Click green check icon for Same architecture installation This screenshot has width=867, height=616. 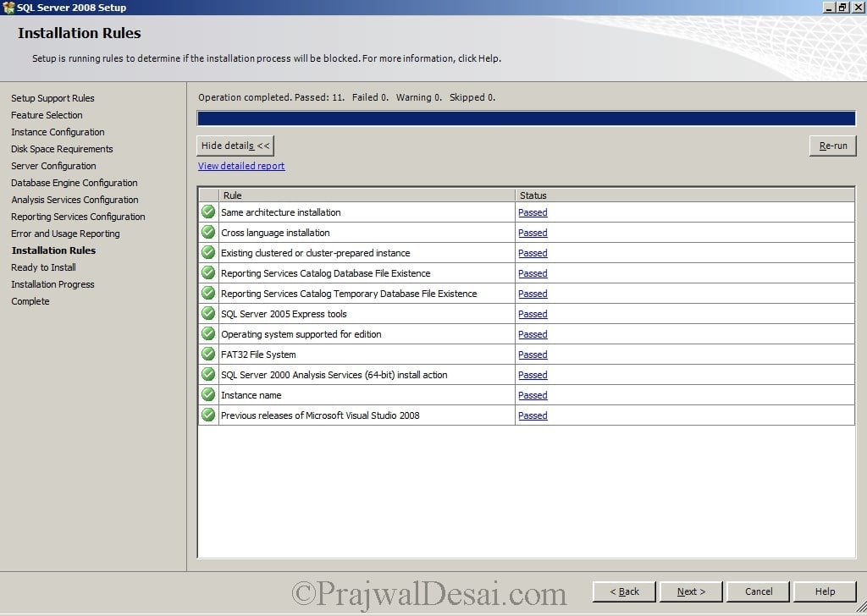(x=208, y=212)
